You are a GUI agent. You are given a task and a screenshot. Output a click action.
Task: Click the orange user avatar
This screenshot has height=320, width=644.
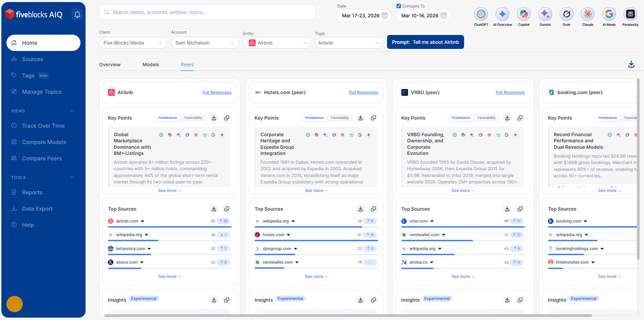(14, 304)
